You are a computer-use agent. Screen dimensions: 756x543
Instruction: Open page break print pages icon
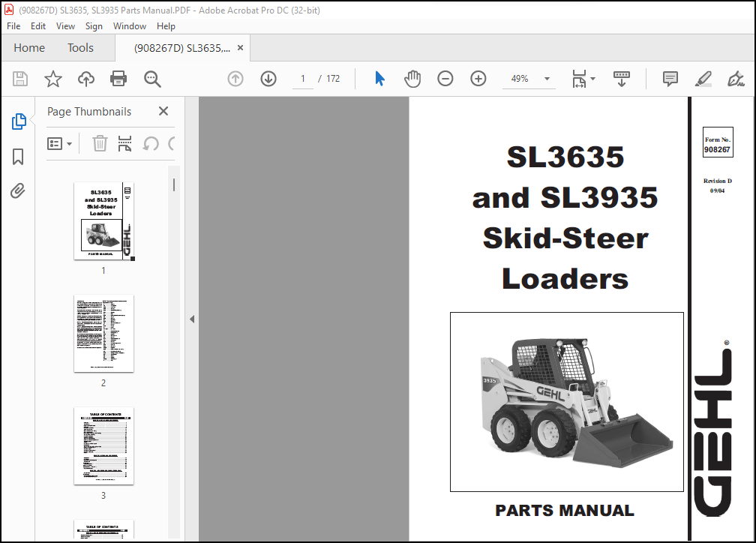(x=124, y=144)
